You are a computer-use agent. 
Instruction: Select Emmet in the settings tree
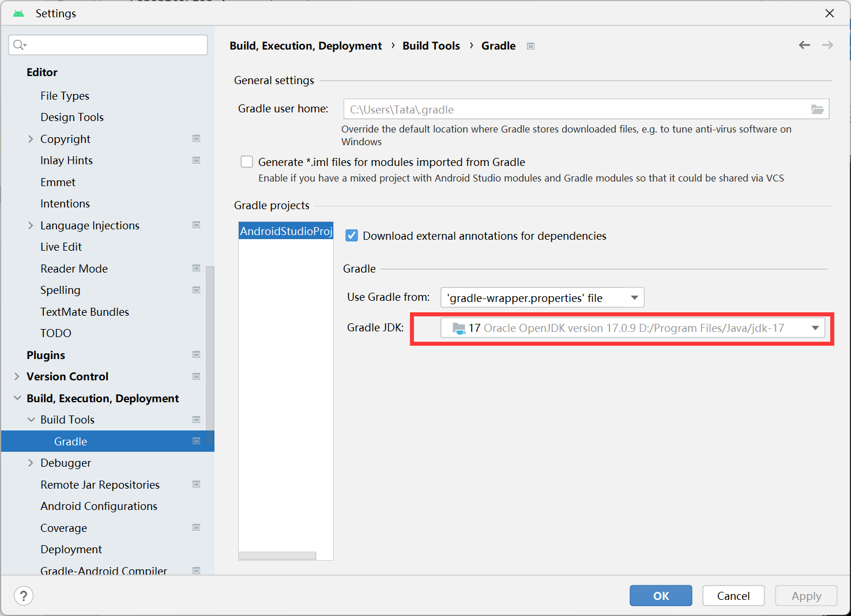[x=58, y=182]
